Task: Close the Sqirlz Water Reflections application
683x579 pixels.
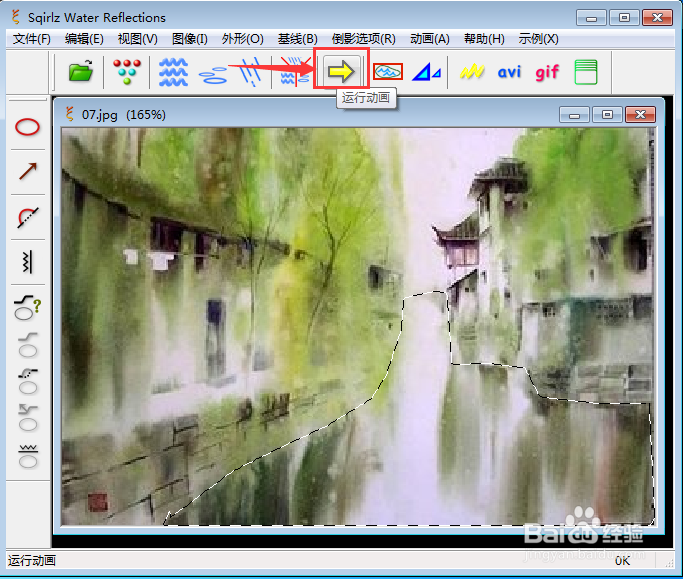Action: (657, 18)
